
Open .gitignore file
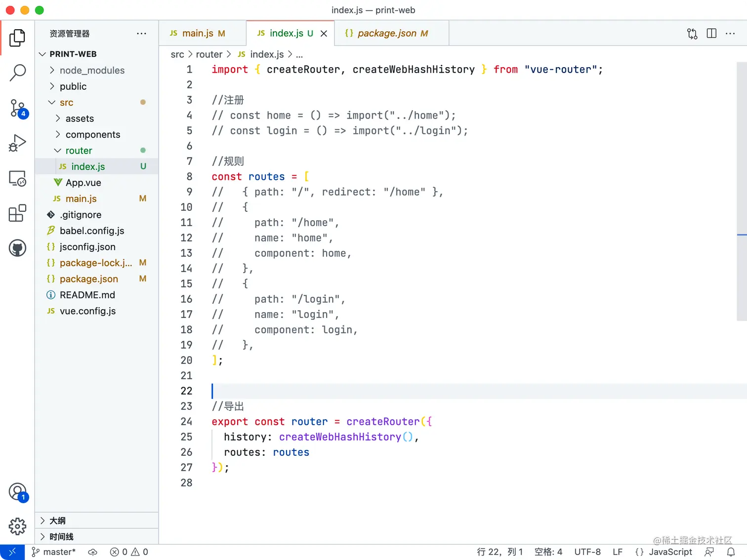pos(97,215)
